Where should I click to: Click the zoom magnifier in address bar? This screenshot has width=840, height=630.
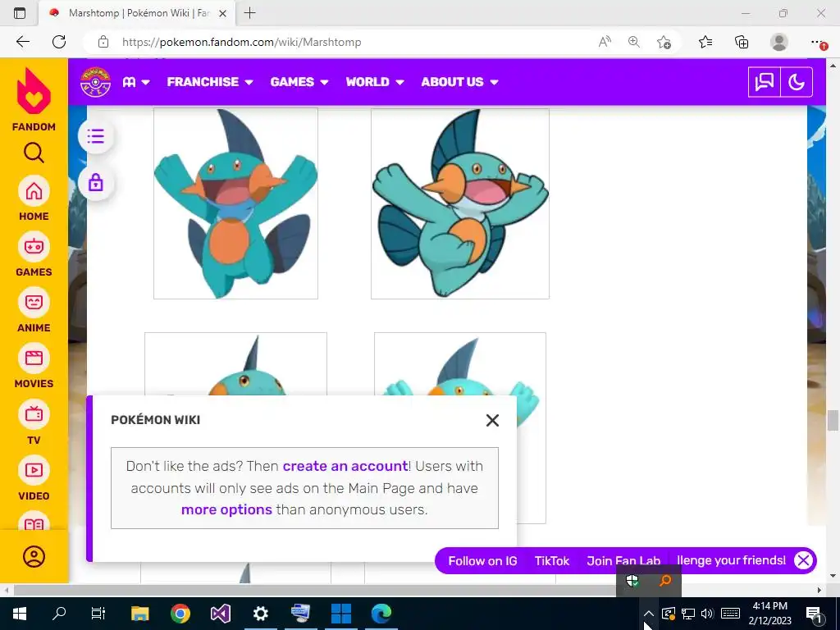(634, 42)
